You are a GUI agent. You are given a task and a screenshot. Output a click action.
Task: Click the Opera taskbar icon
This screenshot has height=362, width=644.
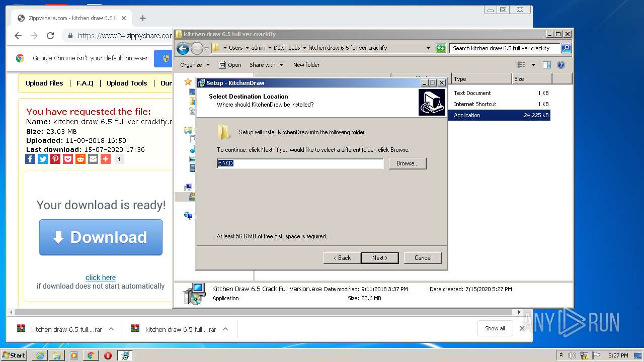pyautogui.click(x=108, y=355)
